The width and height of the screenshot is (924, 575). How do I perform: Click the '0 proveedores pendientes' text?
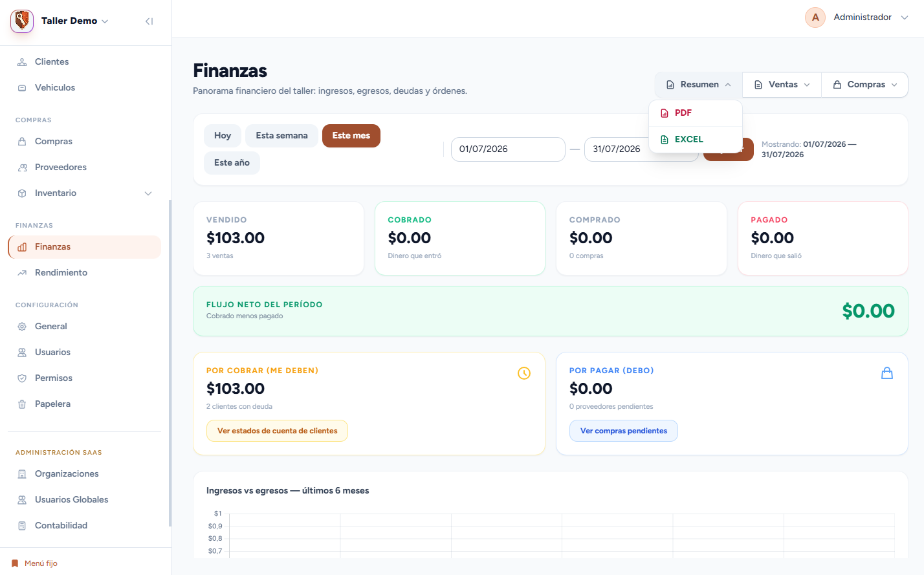click(x=611, y=407)
